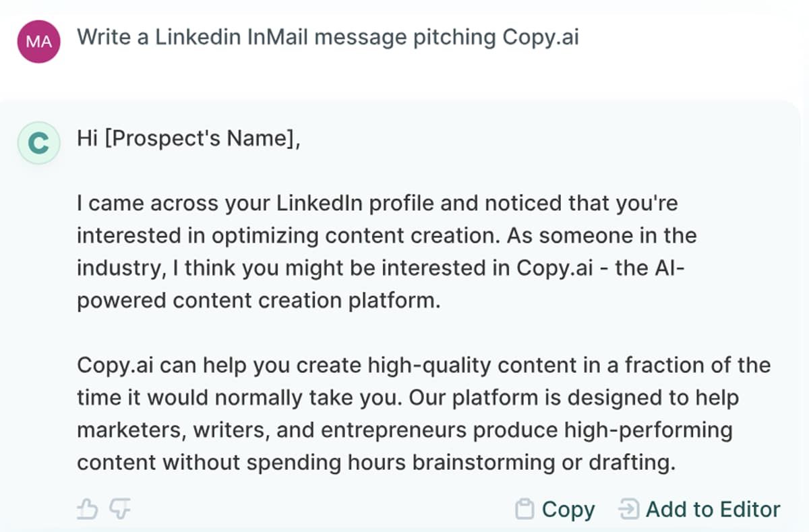Click the arrow icon beside Add to Editor
This screenshot has width=809, height=532.
(628, 510)
